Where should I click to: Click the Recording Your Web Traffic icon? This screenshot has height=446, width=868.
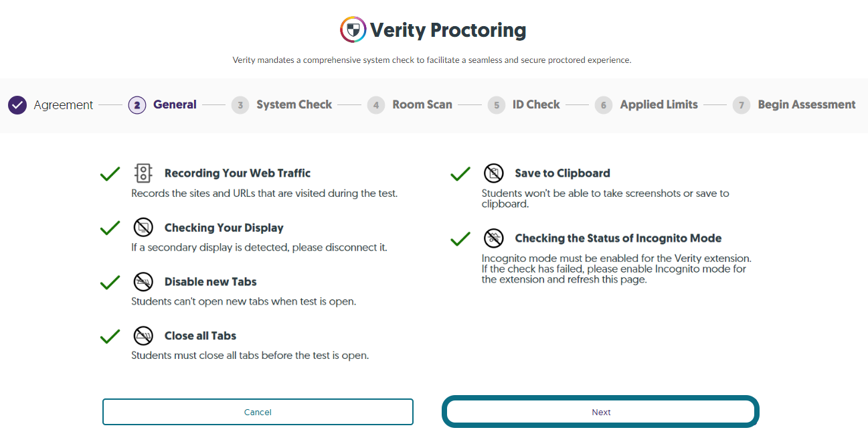pyautogui.click(x=143, y=173)
